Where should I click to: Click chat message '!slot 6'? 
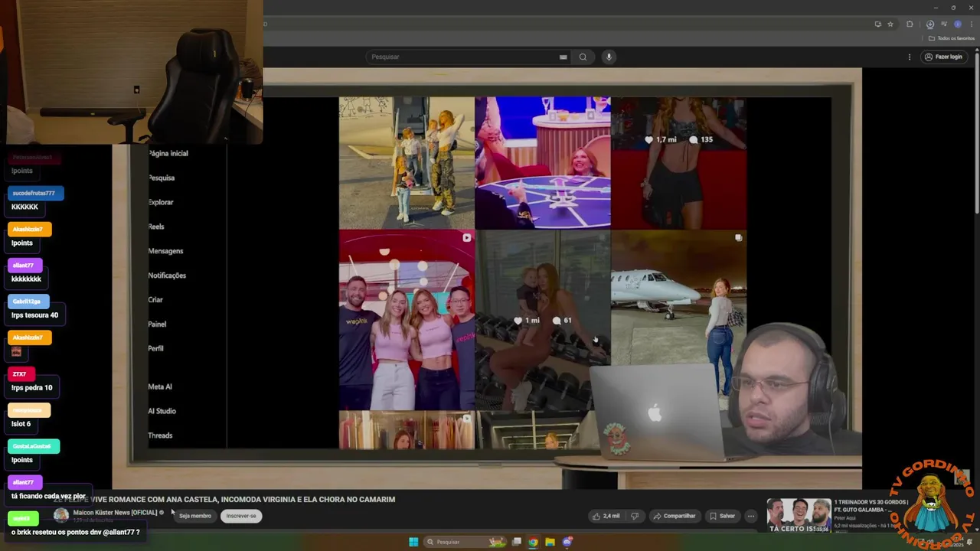[x=21, y=424]
